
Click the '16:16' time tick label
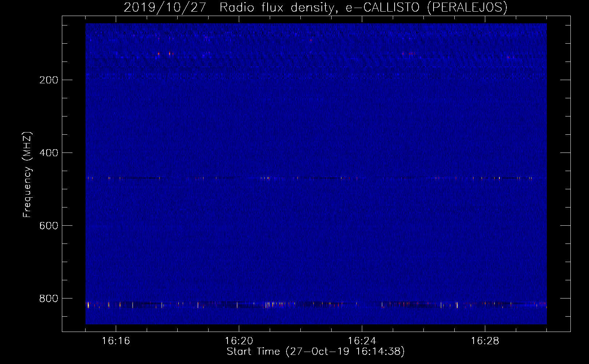(116, 341)
